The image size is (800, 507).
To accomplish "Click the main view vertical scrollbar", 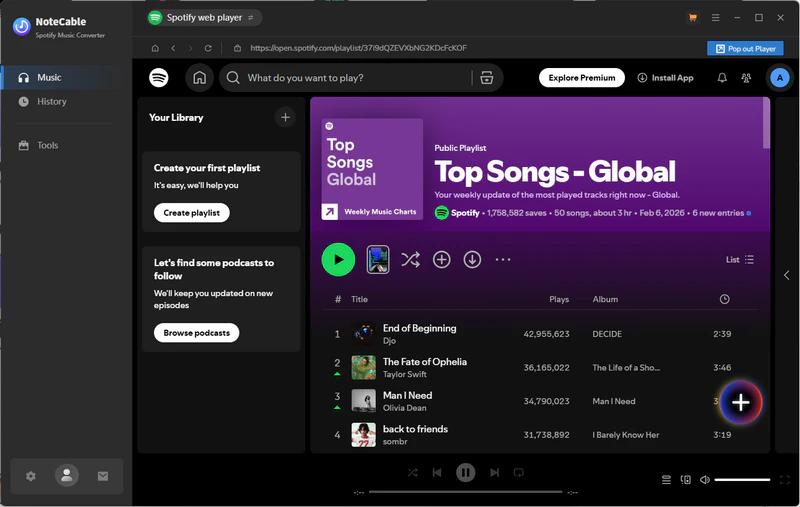I will click(x=766, y=123).
